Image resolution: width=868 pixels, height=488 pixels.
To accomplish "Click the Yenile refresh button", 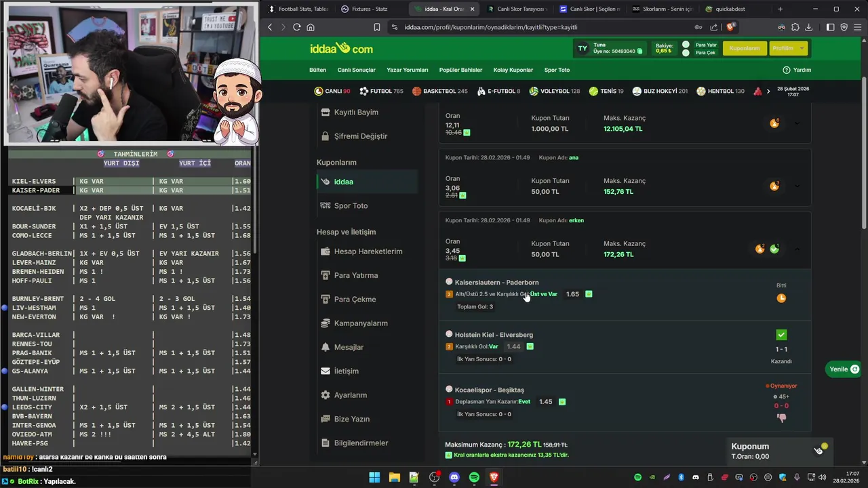I will (844, 369).
